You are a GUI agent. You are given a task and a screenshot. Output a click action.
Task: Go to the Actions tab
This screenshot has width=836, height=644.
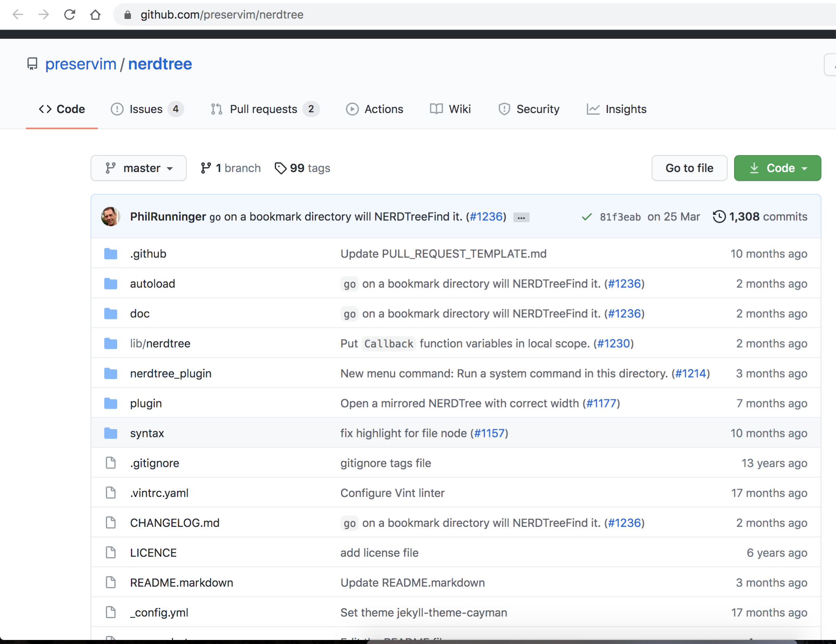(375, 109)
